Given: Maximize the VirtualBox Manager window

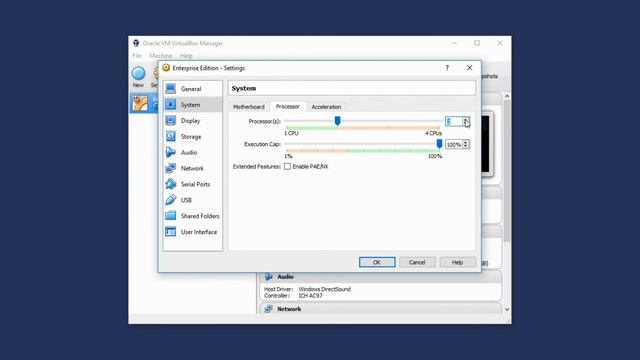Looking at the screenshot, I should (477, 43).
